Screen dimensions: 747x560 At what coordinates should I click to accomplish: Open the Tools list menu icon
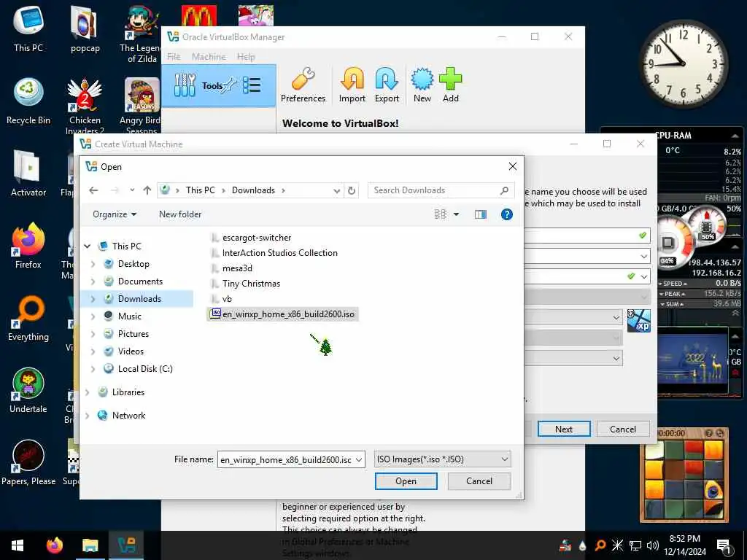click(x=252, y=86)
